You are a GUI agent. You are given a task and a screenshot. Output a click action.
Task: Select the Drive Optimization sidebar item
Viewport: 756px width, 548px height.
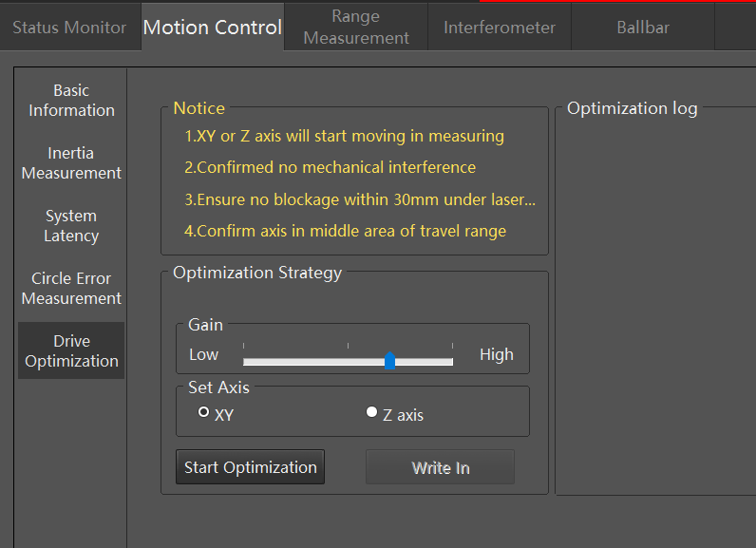[x=71, y=350]
